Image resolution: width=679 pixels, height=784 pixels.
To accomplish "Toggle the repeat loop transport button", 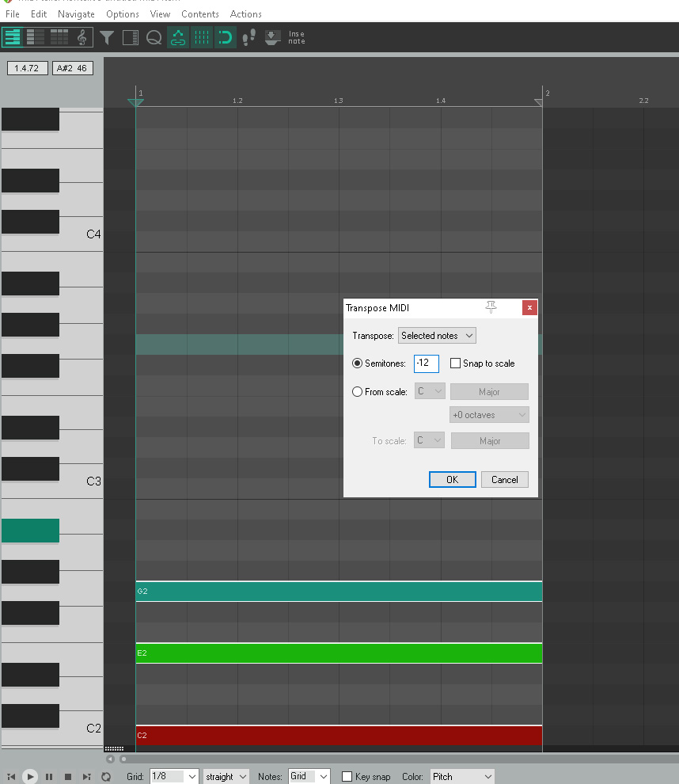I will (106, 777).
